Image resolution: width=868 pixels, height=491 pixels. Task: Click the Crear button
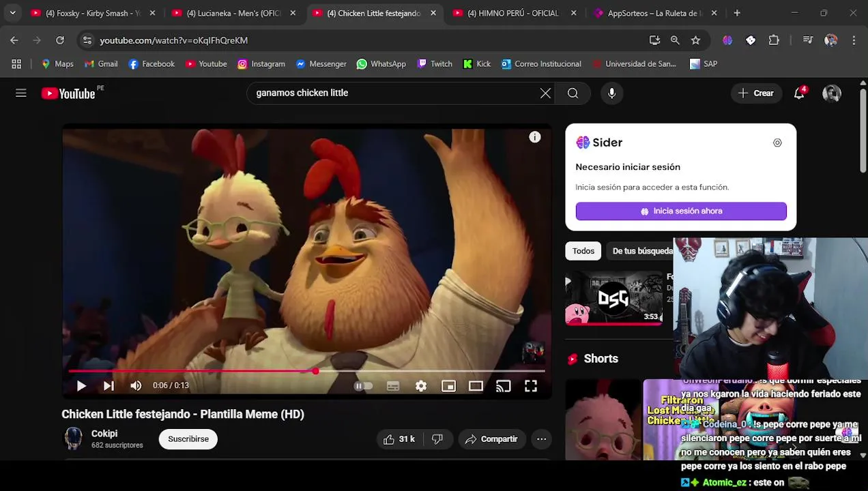tap(755, 93)
